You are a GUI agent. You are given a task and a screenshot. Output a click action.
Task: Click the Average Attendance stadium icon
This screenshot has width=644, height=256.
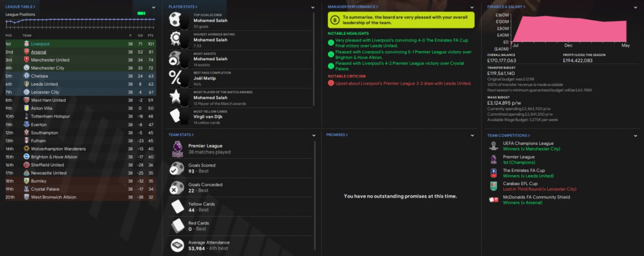[x=177, y=245]
